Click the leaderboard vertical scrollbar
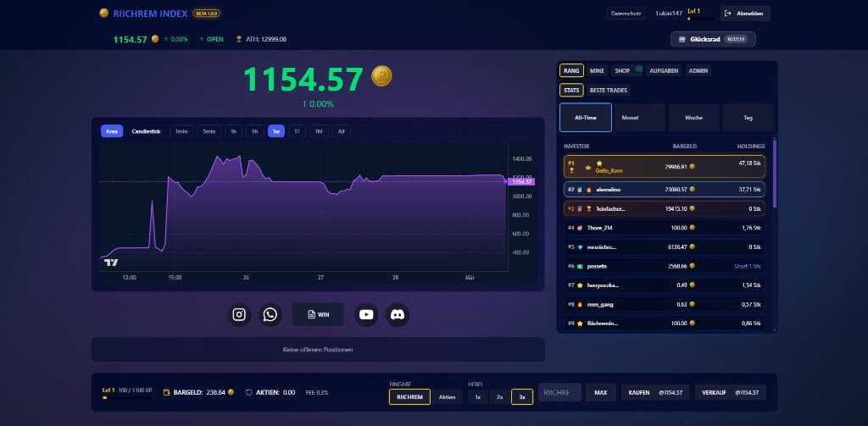 pos(775,173)
